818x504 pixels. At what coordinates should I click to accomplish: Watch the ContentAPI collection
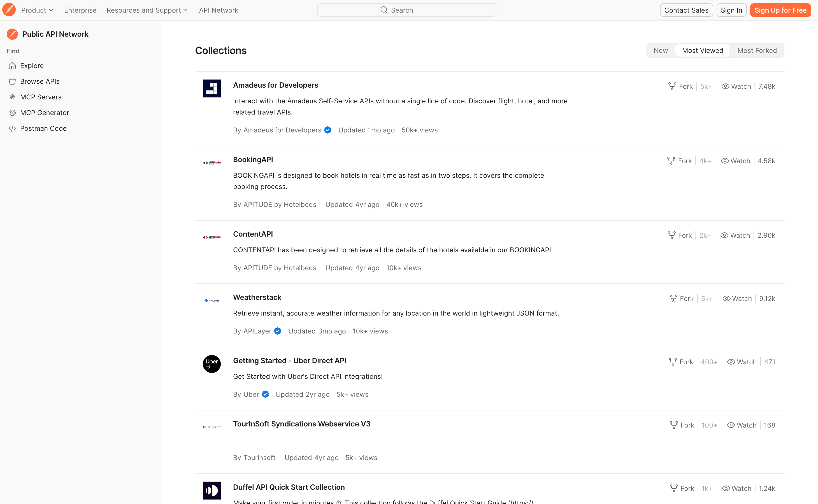point(735,235)
